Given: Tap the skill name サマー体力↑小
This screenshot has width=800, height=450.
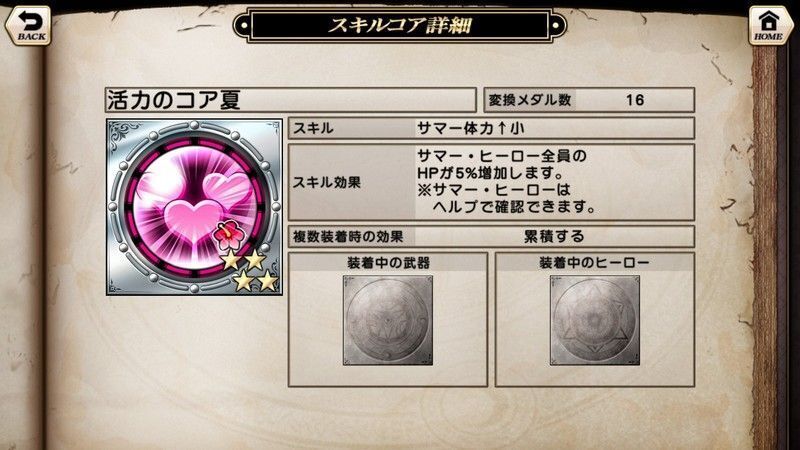Looking at the screenshot, I should coord(470,129).
